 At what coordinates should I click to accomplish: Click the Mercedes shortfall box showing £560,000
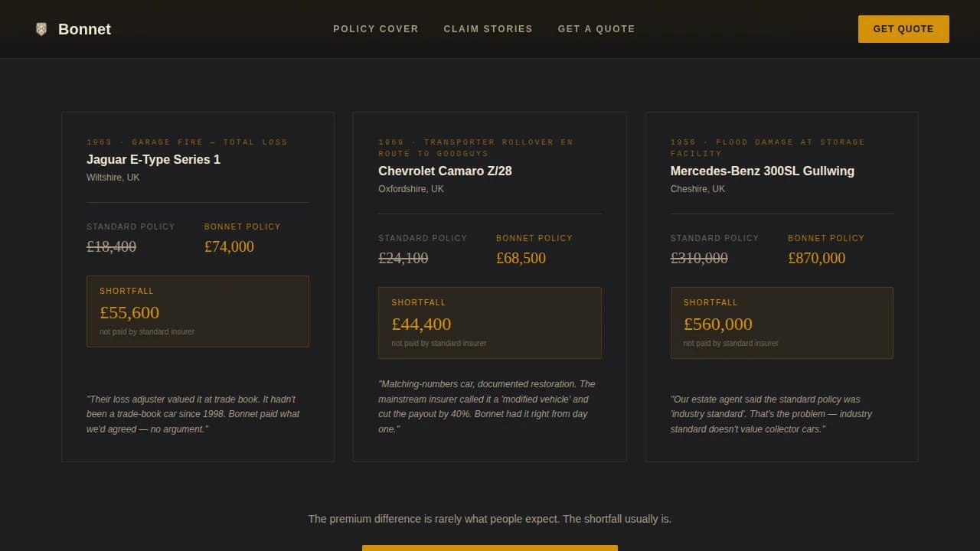point(782,322)
